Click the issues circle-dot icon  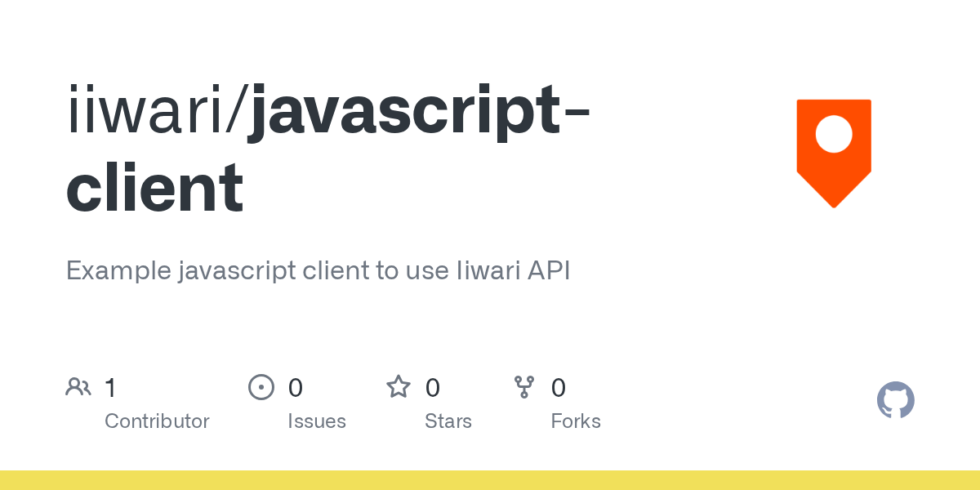click(261, 386)
